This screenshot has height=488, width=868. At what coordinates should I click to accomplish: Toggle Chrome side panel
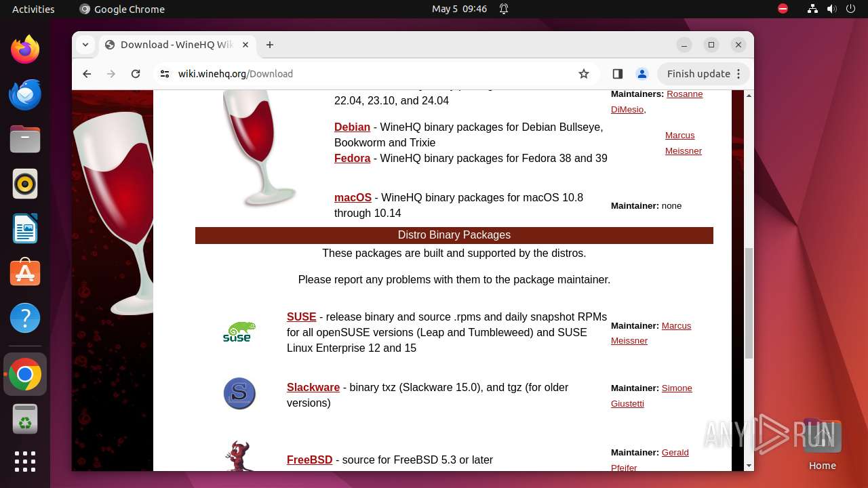[x=617, y=74]
